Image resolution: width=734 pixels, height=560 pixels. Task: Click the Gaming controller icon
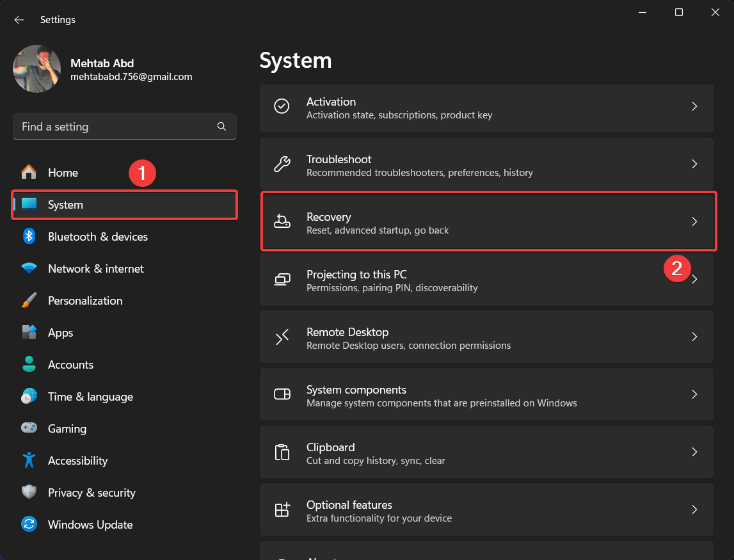pos(29,428)
